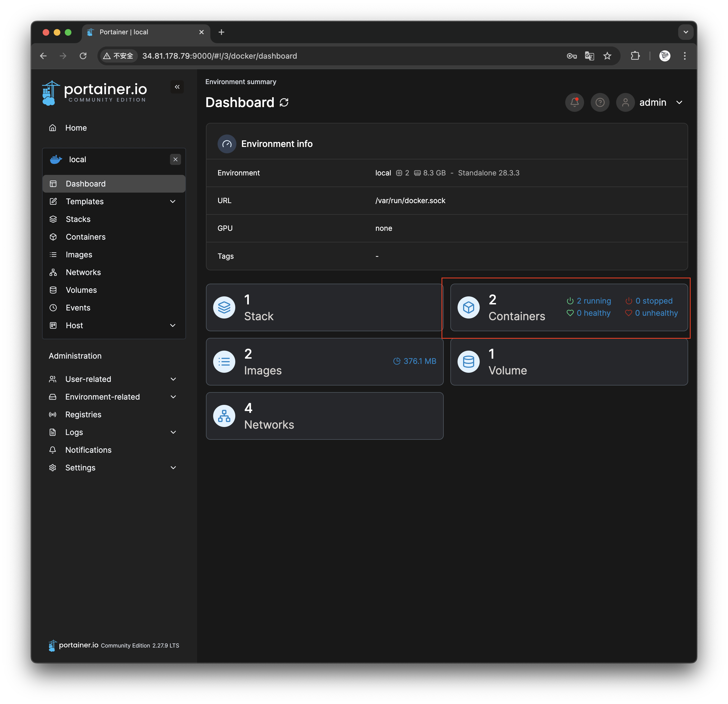This screenshot has height=704, width=728.
Task: Click the portainer.io logo
Action: pos(95,92)
